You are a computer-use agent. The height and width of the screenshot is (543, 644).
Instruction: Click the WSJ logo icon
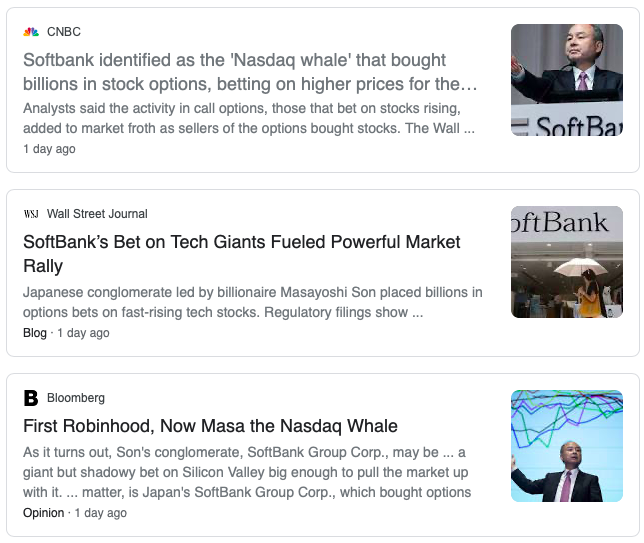click(x=31, y=214)
